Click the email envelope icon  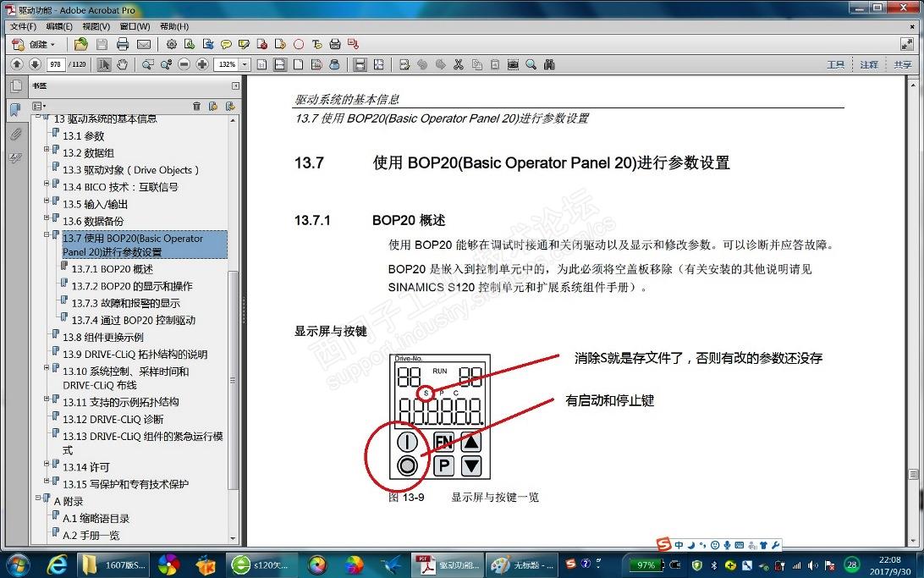pos(144,44)
